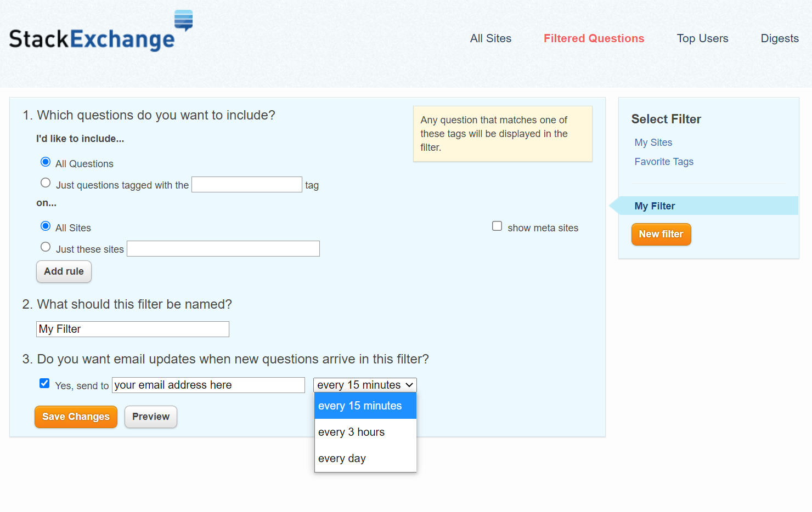The height and width of the screenshot is (512, 812).
Task: Select the All Sites radio button
Action: pos(46,226)
